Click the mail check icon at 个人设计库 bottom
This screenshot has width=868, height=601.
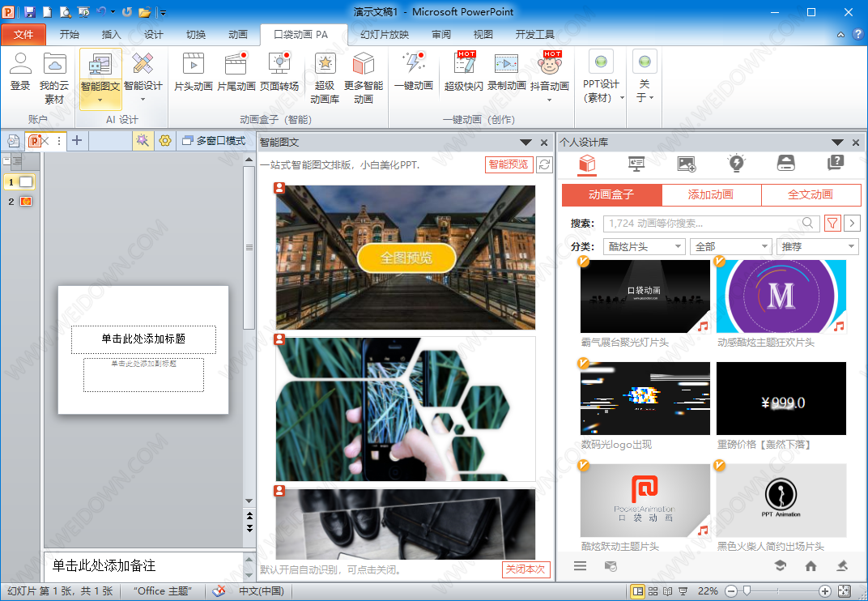[x=611, y=566]
